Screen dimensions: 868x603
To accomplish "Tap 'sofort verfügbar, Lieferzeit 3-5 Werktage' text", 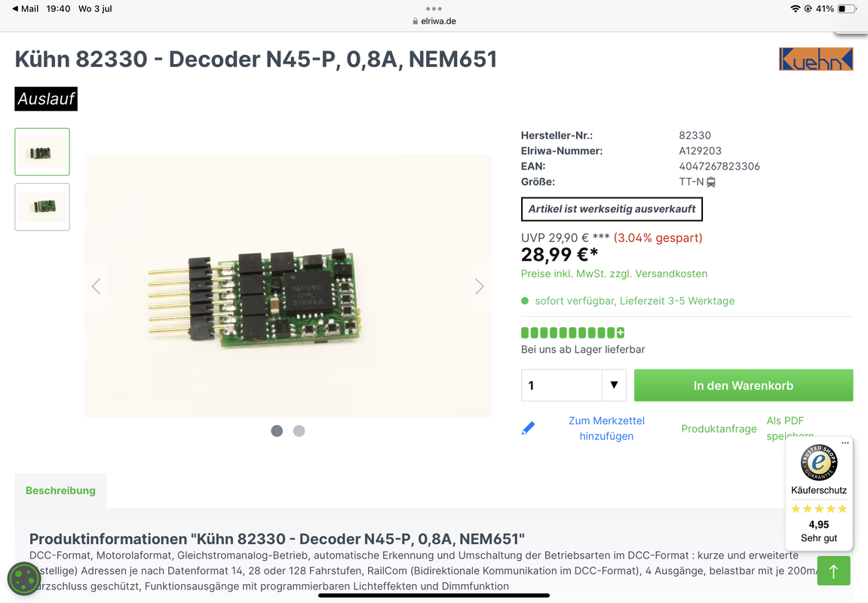I will pos(634,301).
